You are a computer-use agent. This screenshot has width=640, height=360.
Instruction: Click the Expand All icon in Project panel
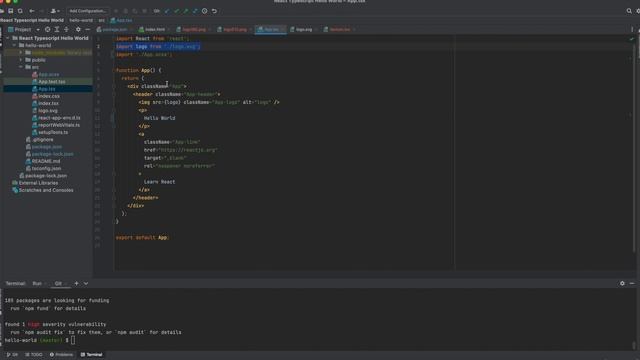coord(57,29)
